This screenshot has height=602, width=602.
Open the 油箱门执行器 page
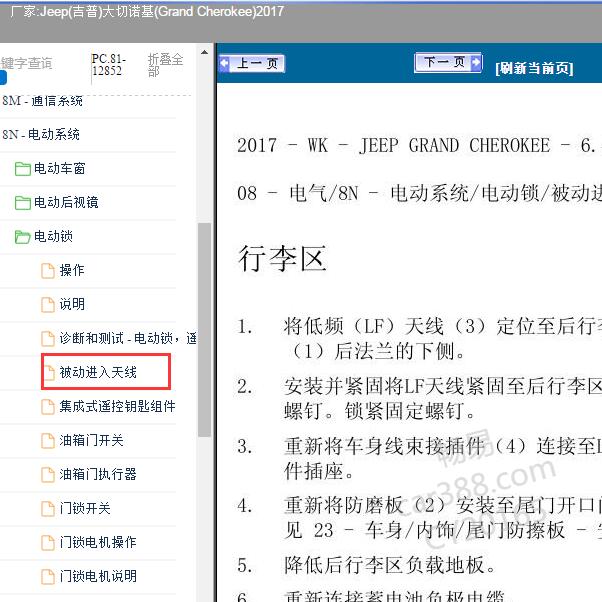[98, 474]
